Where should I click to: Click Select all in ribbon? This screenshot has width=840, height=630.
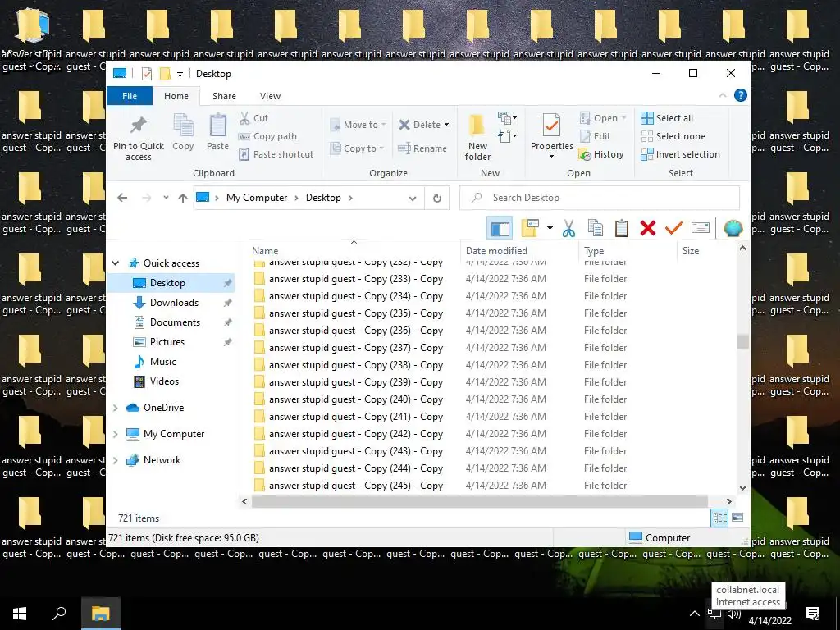click(667, 118)
